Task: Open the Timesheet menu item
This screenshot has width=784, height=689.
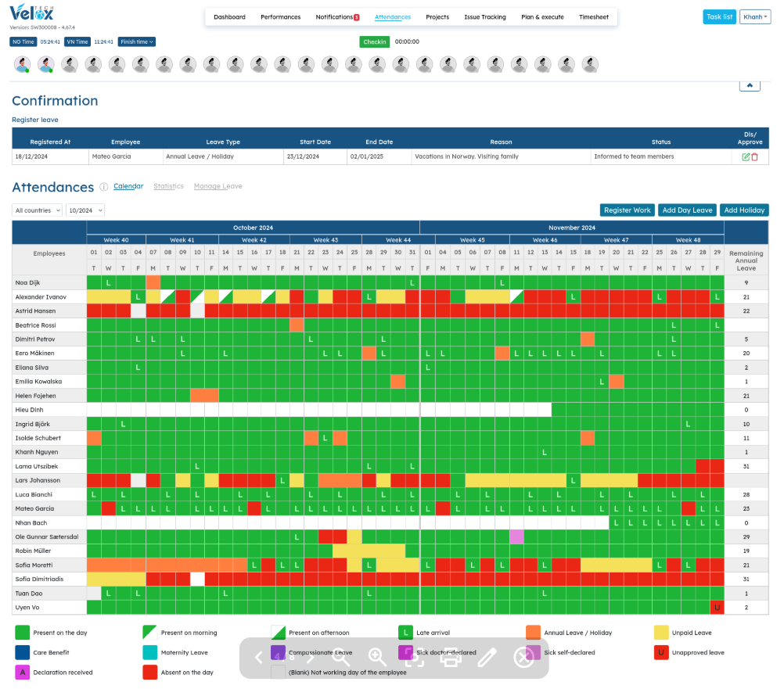Action: pos(594,17)
